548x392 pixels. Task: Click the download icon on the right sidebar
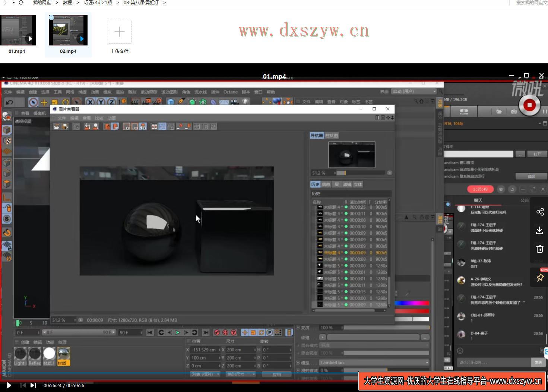[539, 230]
